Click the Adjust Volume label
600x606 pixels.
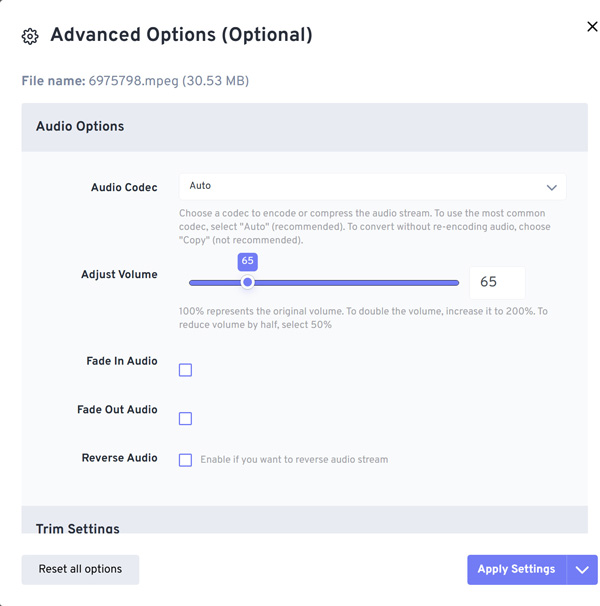(119, 274)
